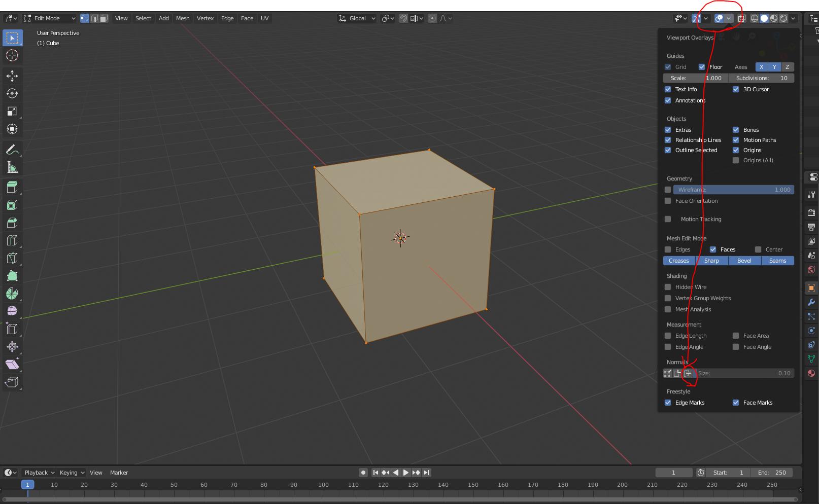Open the Add menu
The height and width of the screenshot is (504, 819).
[x=163, y=18]
